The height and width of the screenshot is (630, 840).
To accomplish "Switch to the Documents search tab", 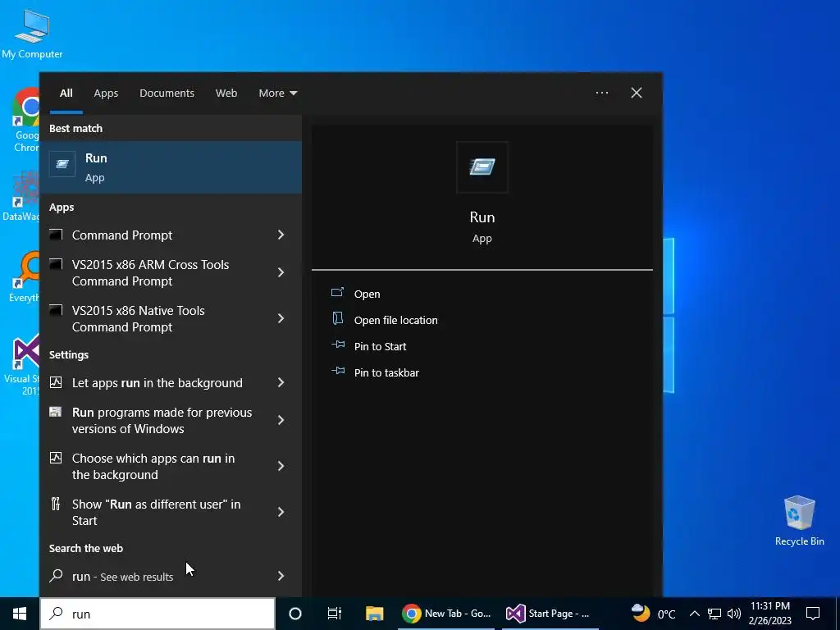I will [167, 94].
